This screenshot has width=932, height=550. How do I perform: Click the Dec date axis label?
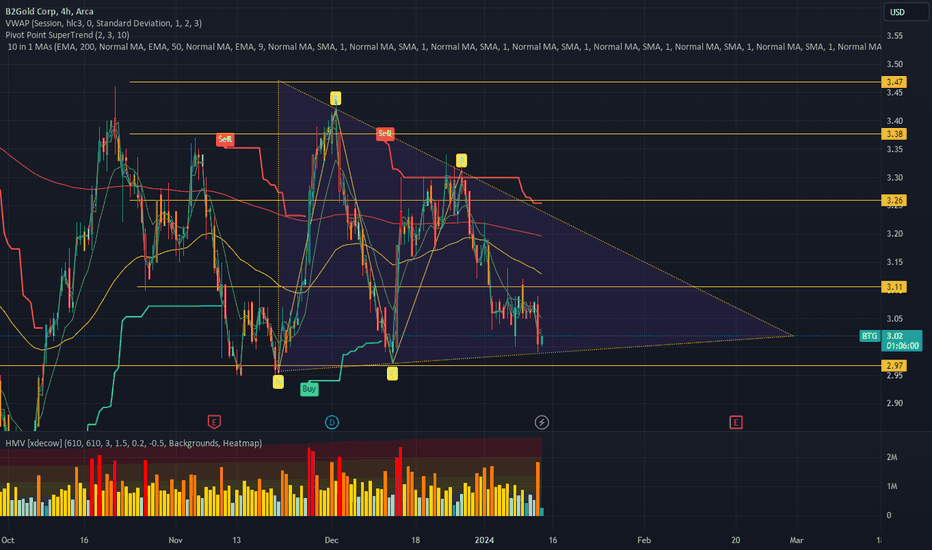click(332, 540)
